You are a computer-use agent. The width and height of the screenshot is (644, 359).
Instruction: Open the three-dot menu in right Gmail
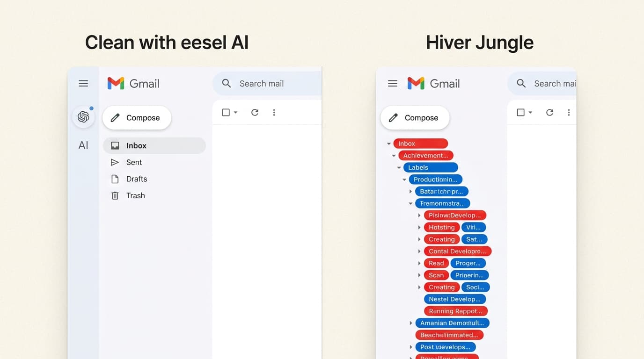tap(569, 112)
